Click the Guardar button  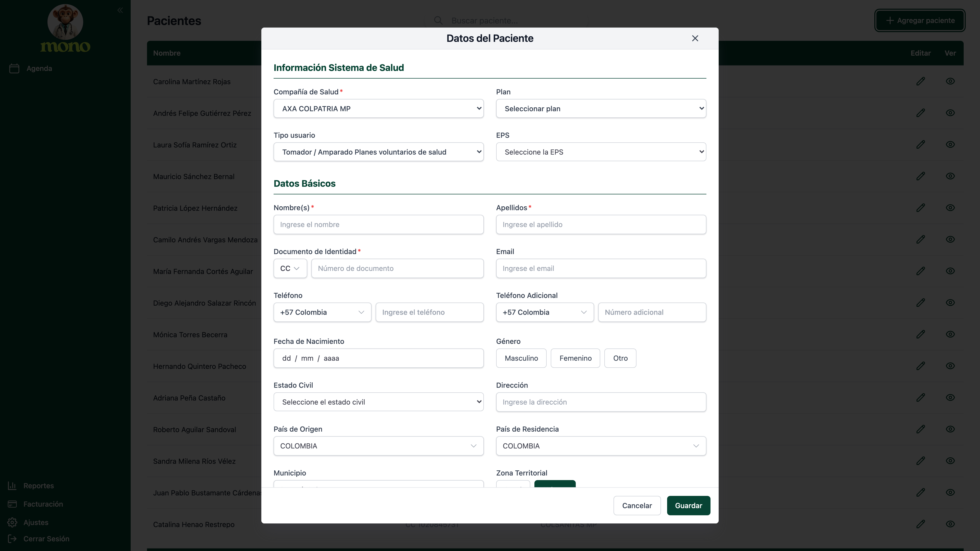tap(689, 506)
